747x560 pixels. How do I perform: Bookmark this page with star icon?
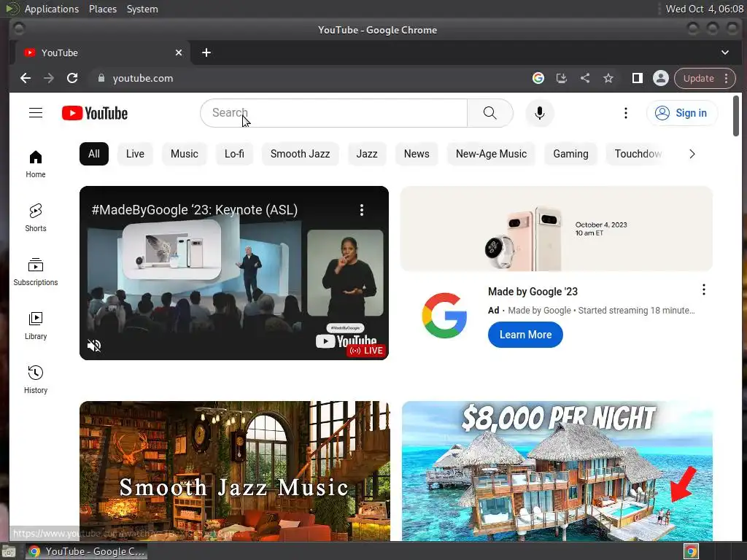[608, 78]
